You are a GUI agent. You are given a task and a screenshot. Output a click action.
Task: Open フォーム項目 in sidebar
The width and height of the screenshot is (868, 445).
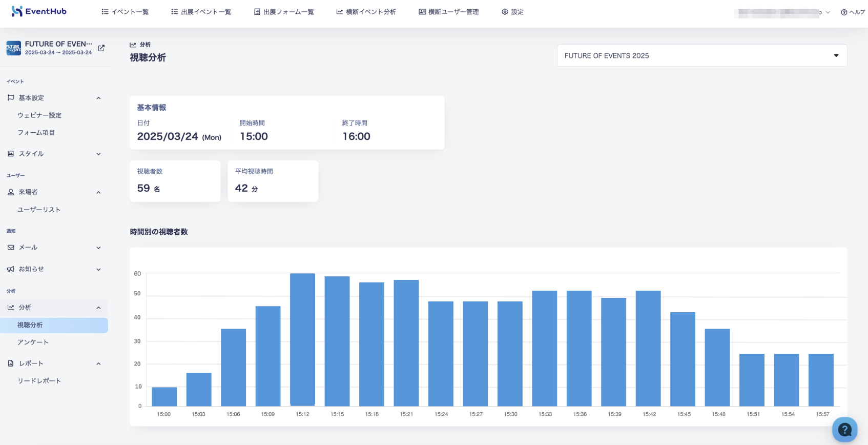[x=36, y=132]
